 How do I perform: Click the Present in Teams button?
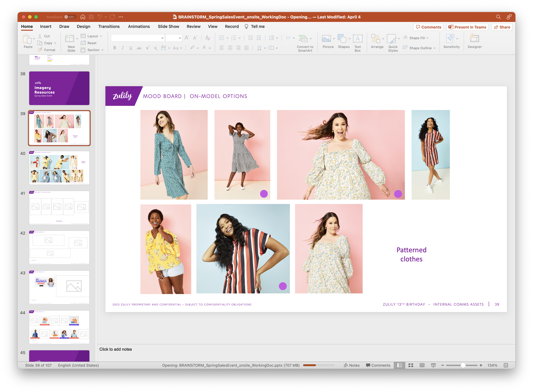467,27
